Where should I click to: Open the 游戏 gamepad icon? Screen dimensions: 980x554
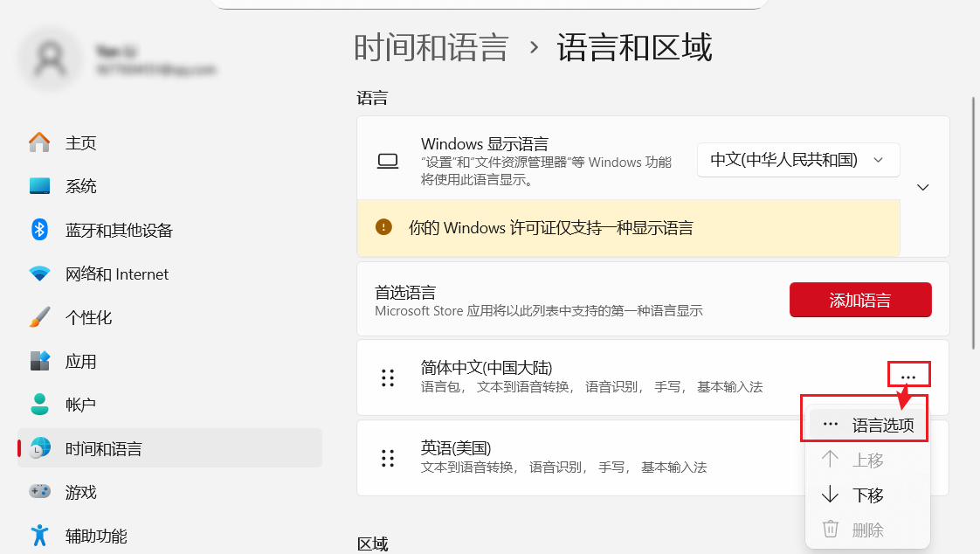[x=39, y=491]
